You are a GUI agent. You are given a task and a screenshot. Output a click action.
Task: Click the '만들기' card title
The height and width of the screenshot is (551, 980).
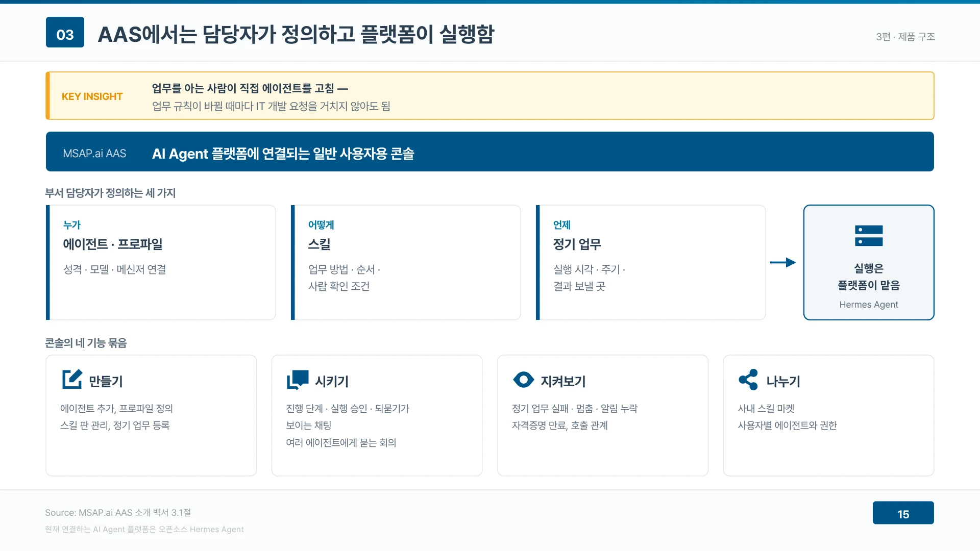pos(106,381)
